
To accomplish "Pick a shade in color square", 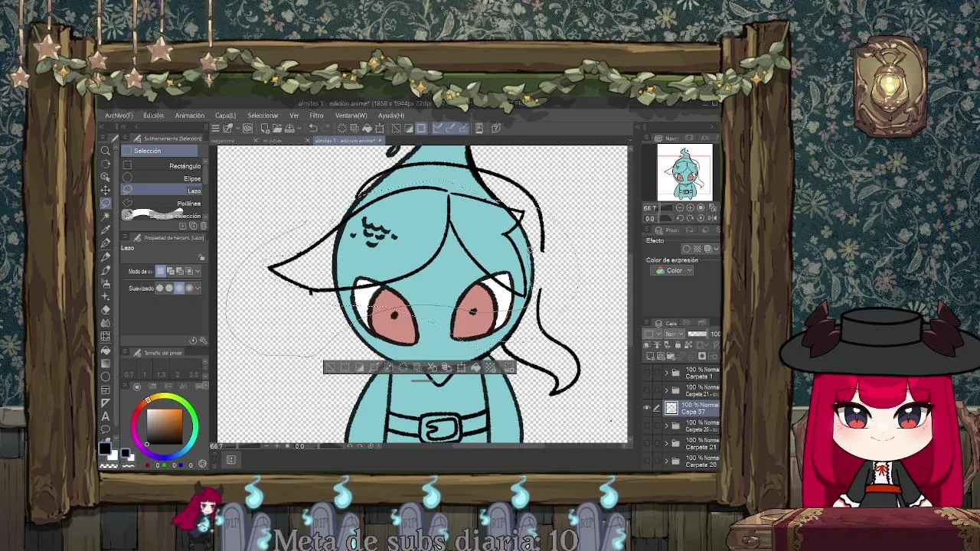I will tap(165, 426).
